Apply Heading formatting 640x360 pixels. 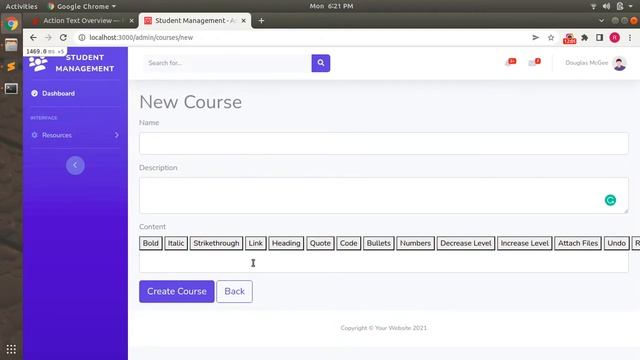286,243
